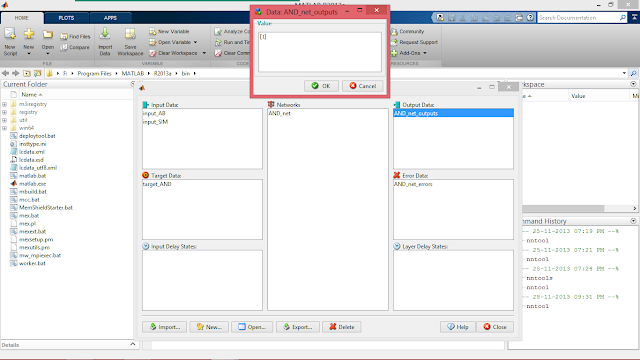
Task: Click the New file plus icon
Action: pos(29,34)
